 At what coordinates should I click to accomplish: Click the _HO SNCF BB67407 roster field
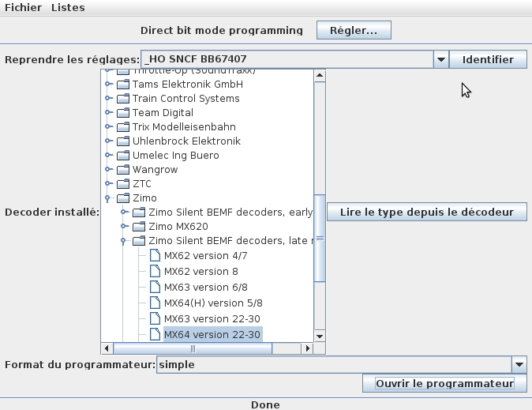coord(287,59)
